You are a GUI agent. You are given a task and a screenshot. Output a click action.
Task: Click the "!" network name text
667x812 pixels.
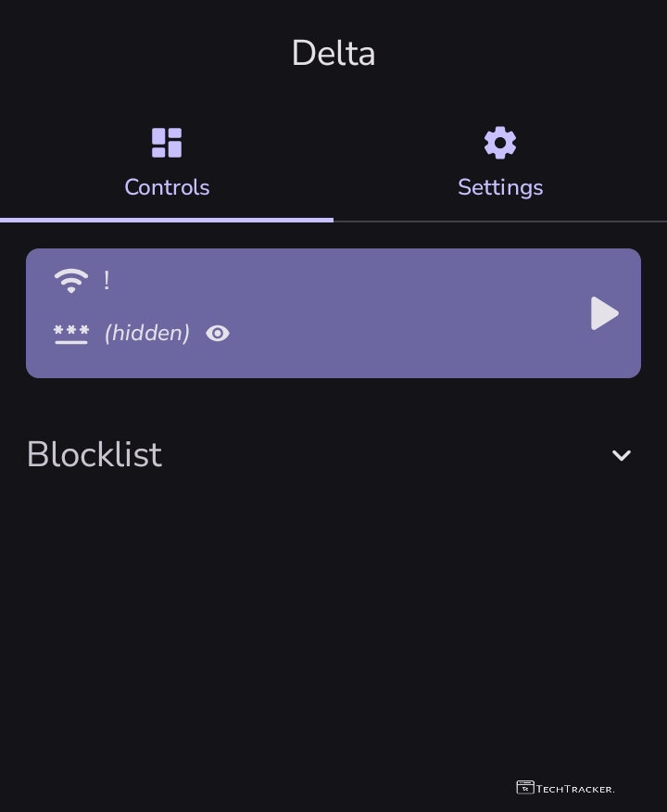coord(107,280)
